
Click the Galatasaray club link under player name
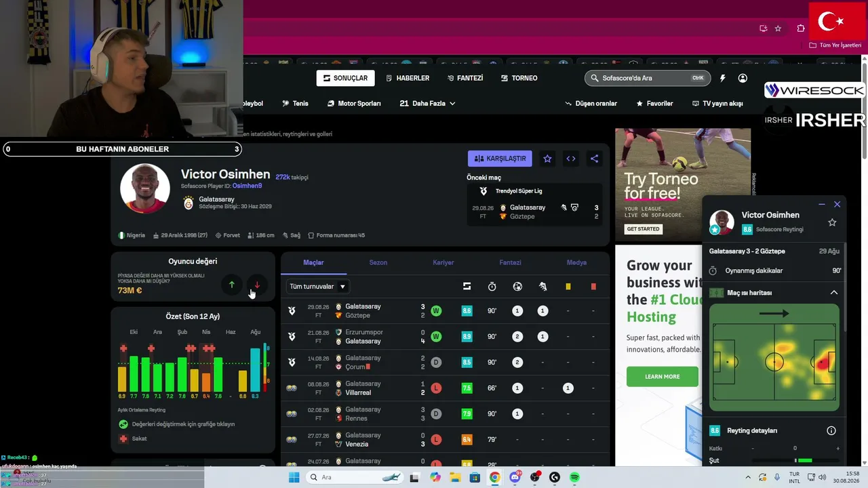216,199
